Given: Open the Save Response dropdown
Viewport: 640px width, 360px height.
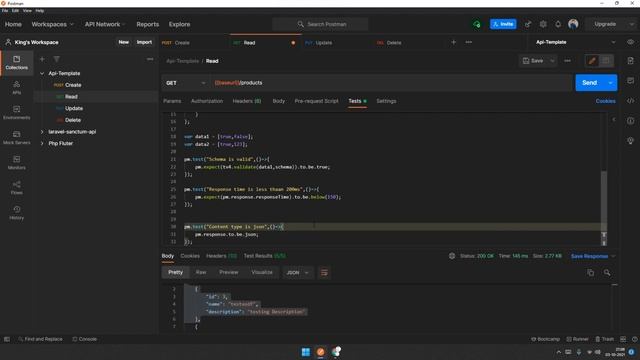Looking at the screenshot, I should pos(593,256).
